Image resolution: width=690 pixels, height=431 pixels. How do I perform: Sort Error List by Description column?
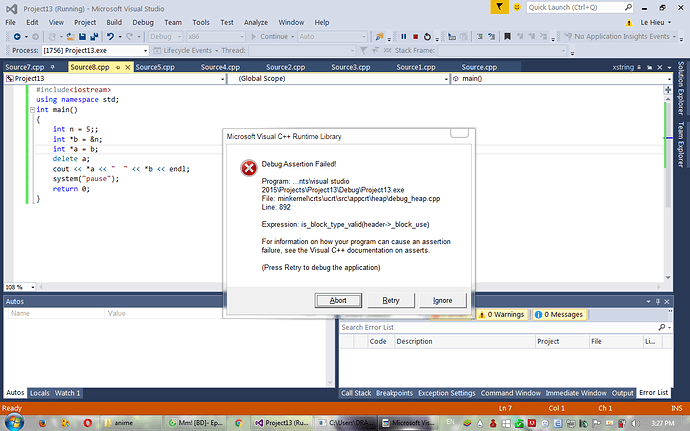click(x=464, y=341)
